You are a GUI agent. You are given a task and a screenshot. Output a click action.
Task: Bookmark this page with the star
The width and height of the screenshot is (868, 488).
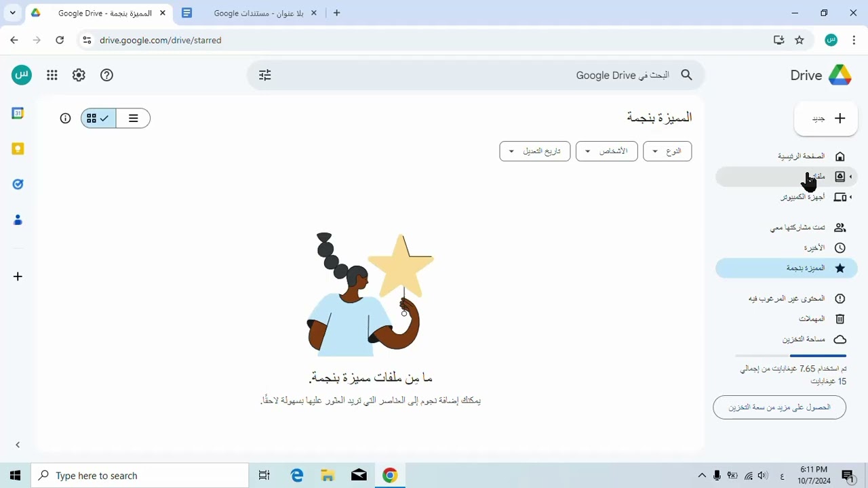[x=800, y=40]
